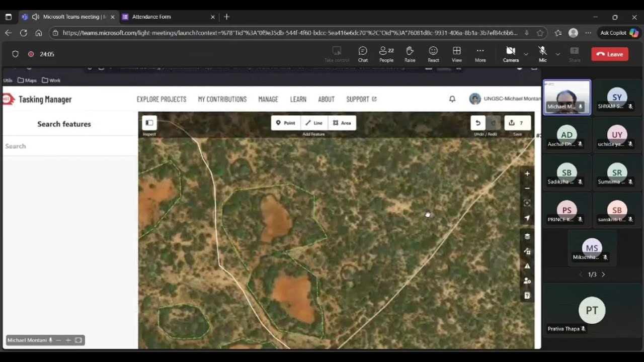The image size is (644, 362).
Task: Zoom in on the map
Action: click(527, 173)
